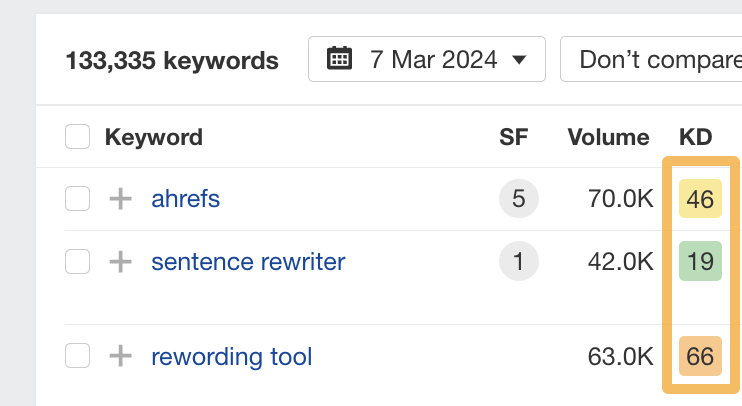This screenshot has width=742, height=406.
Task: Click the plus icon next to ahrefs
Action: [120, 199]
